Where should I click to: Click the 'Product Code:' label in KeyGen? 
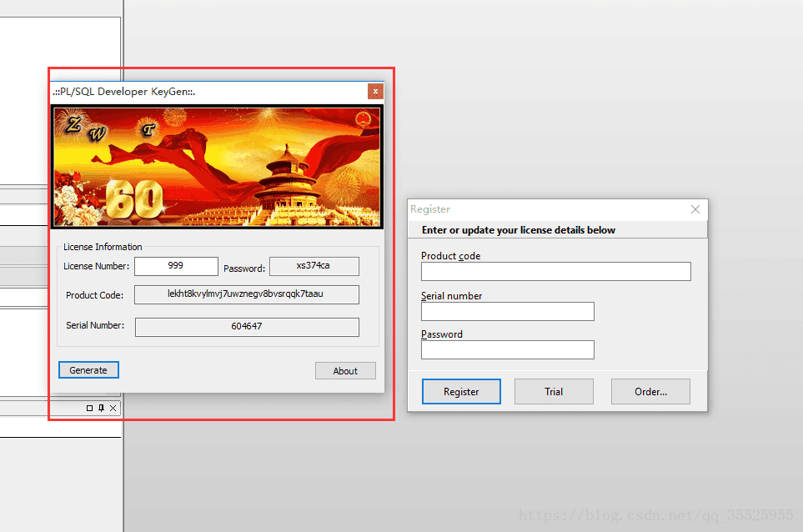point(95,295)
